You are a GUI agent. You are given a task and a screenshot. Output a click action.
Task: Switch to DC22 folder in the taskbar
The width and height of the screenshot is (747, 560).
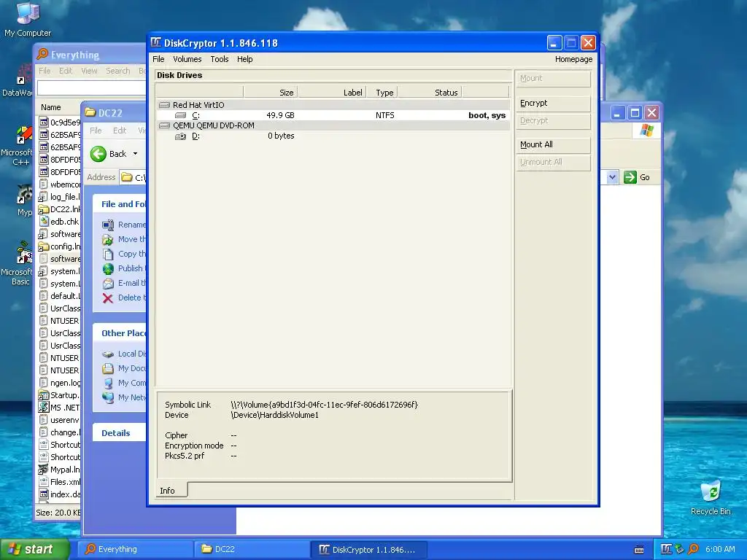point(252,549)
